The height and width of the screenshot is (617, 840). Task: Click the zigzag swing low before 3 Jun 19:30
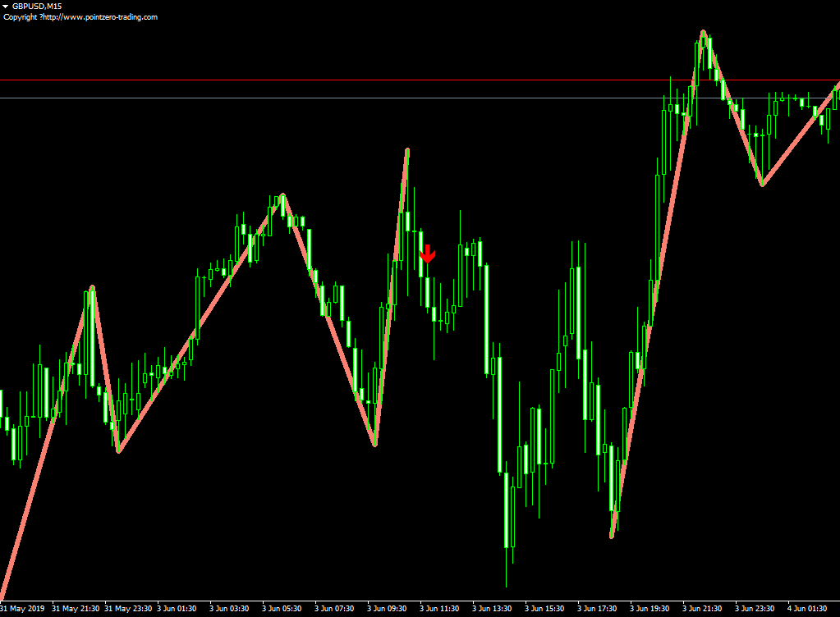613,536
